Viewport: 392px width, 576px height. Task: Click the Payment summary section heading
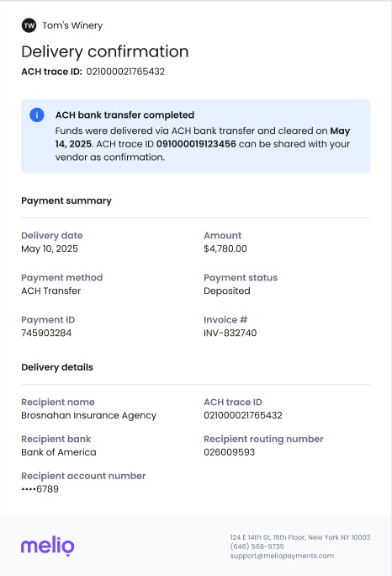pos(66,200)
